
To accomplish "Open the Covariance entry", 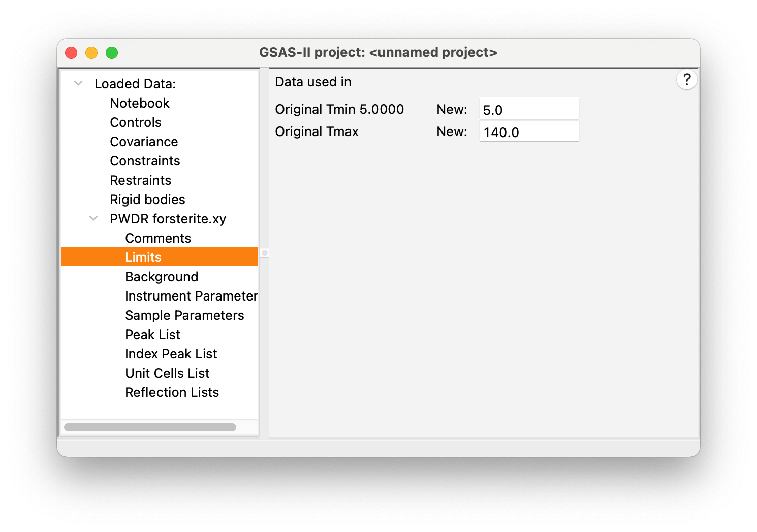I will click(x=144, y=142).
